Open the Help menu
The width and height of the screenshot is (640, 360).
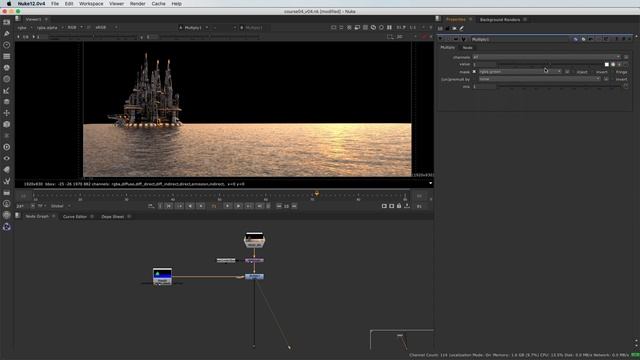pos(176,4)
